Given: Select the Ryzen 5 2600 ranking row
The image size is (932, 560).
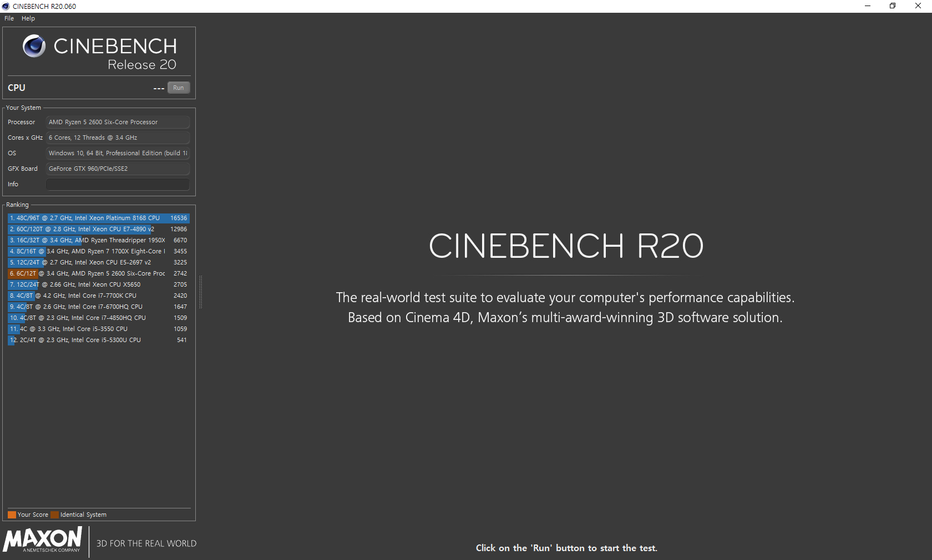Looking at the screenshot, I should (99, 273).
